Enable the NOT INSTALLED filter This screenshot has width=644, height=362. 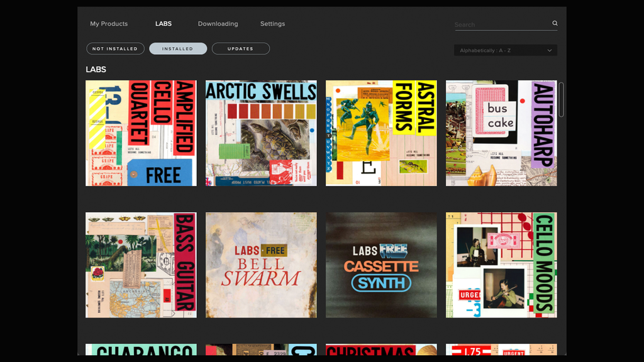point(115,48)
